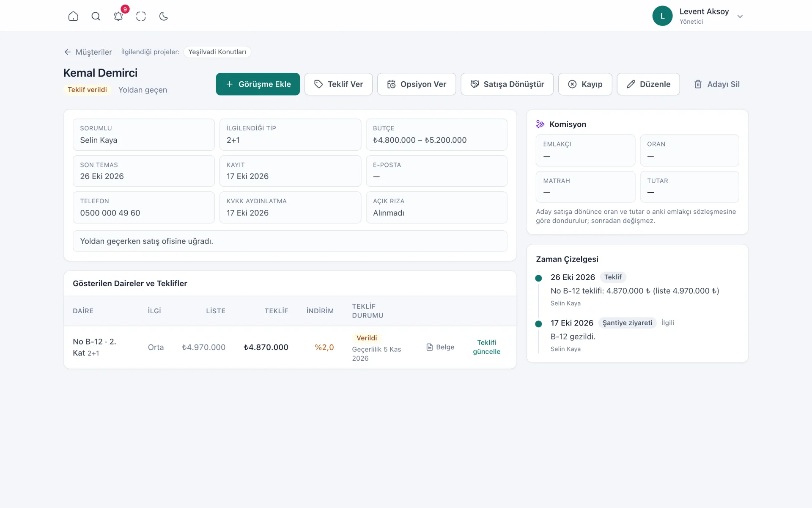The width and height of the screenshot is (812, 508).
Task: Click the İNDİRİM column header
Action: pos(320,311)
